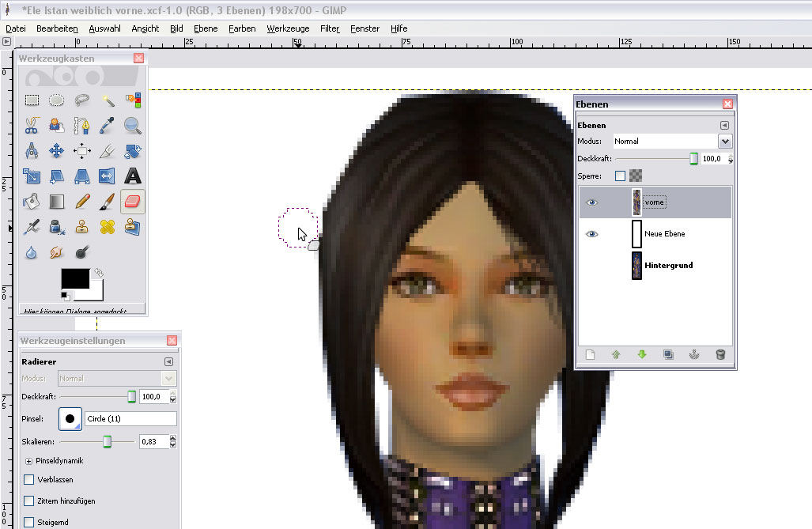The height and width of the screenshot is (529, 812).
Task: Hide the 'vorne' layer eye icon
Action: (x=591, y=202)
